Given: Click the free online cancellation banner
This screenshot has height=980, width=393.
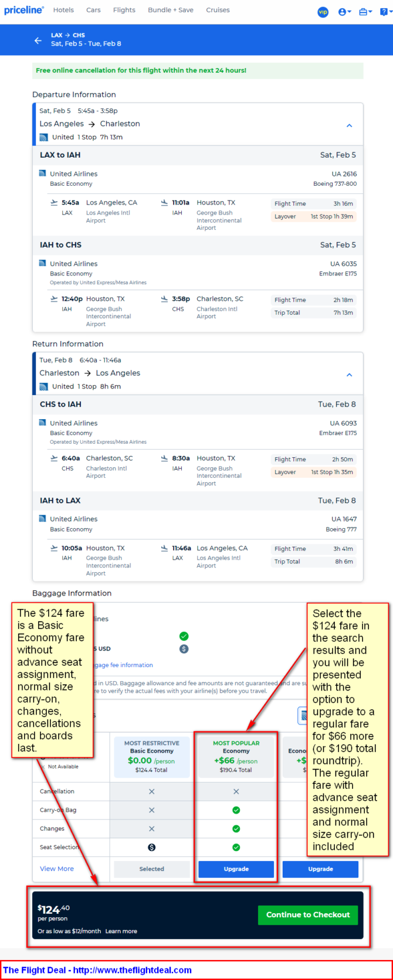Looking at the screenshot, I should point(198,70).
